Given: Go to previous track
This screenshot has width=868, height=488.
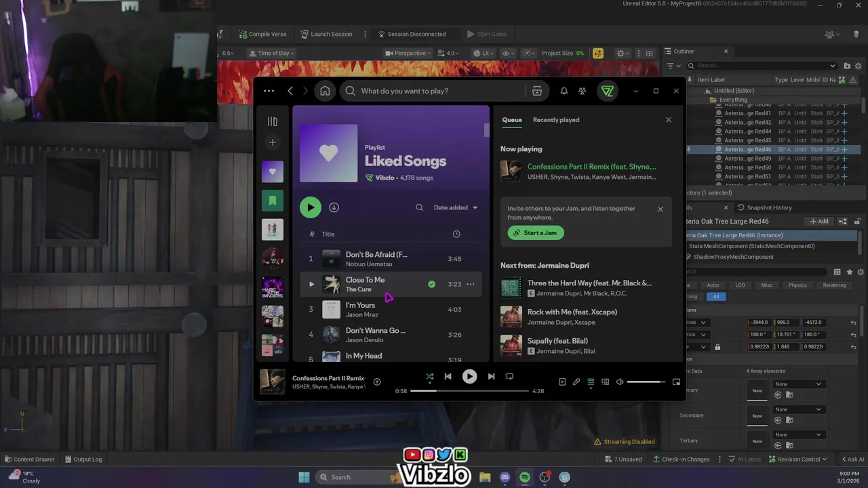Looking at the screenshot, I should [448, 376].
